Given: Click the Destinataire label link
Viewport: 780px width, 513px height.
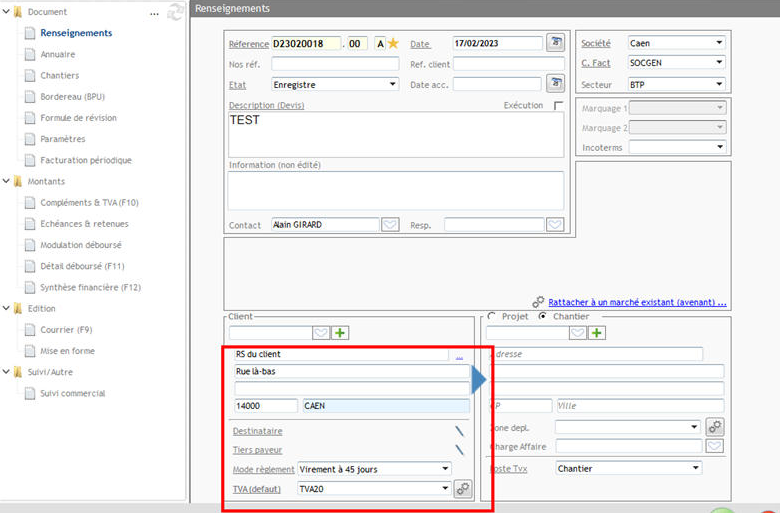Looking at the screenshot, I should point(257,431).
